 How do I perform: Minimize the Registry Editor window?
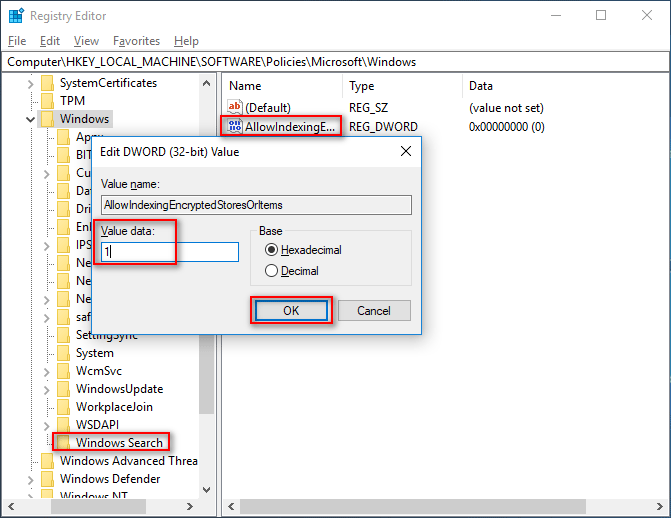[x=556, y=16]
